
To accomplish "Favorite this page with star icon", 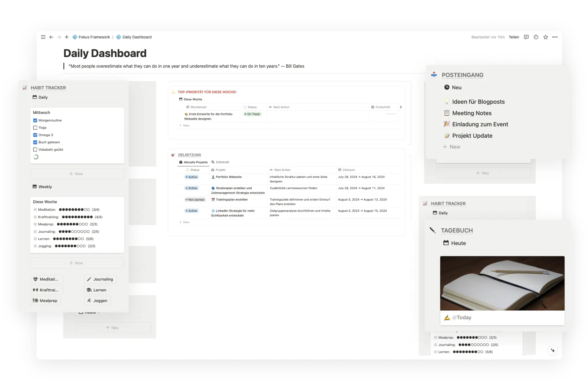I will coord(545,37).
